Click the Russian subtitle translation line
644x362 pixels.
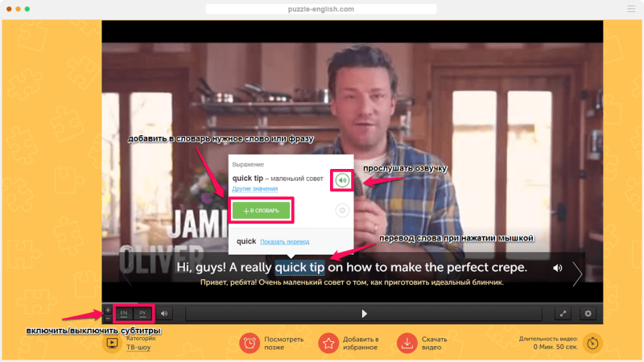pos(352,282)
